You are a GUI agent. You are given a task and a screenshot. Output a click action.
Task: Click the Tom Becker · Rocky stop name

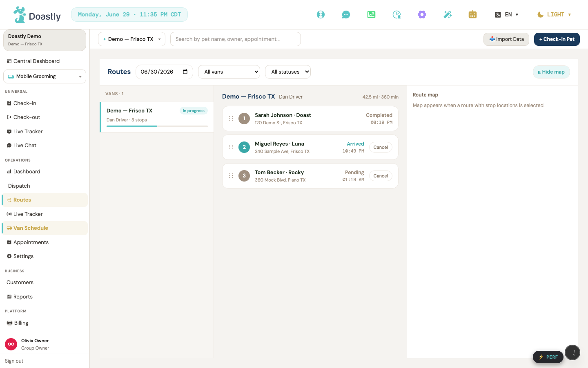point(279,173)
